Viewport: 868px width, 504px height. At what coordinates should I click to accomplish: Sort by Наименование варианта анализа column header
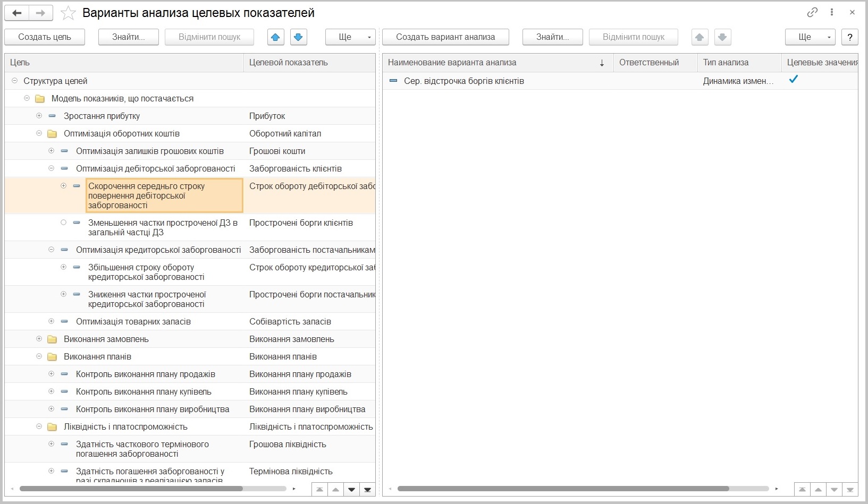click(498, 63)
